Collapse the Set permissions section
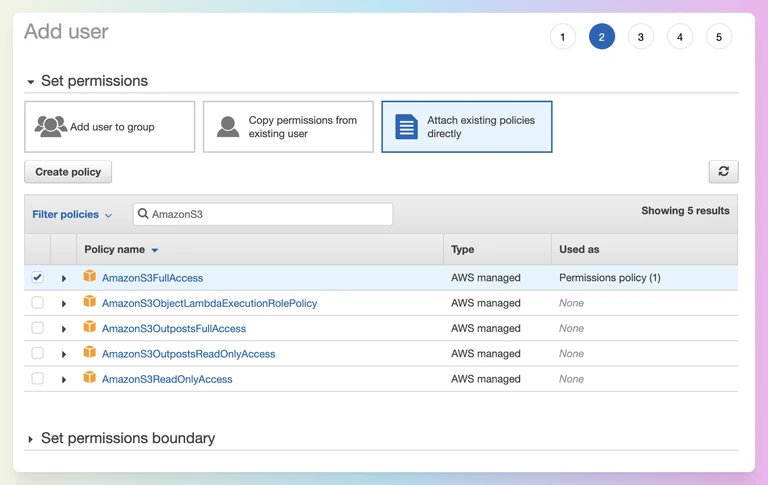The height and width of the screenshot is (485, 768). (x=31, y=82)
